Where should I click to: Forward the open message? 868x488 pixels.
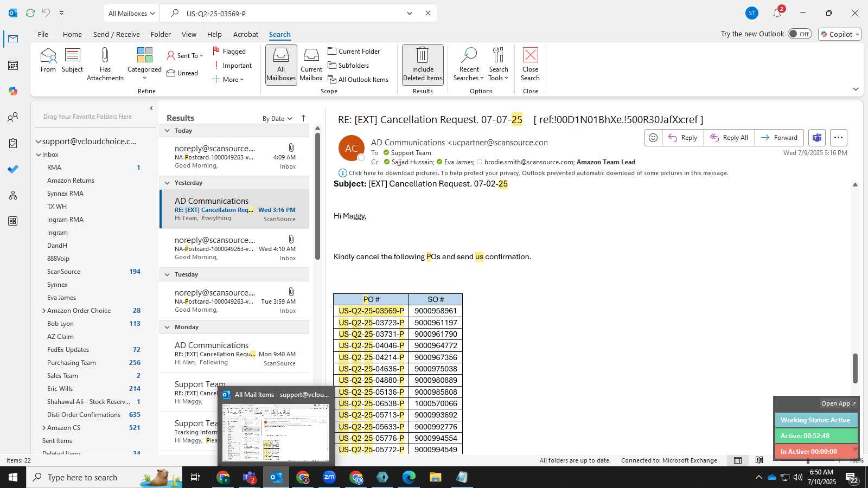(x=779, y=138)
